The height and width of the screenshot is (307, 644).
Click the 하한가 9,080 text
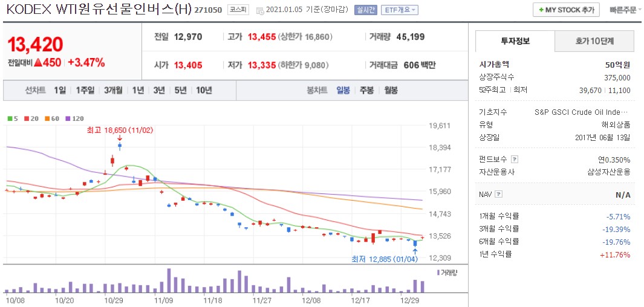[304, 65]
